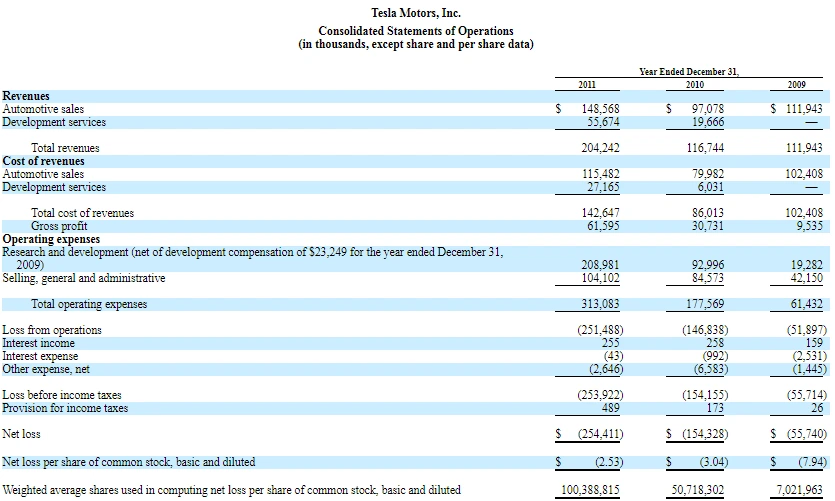Click 2010 development services cost 6,031
This screenshot has width=835, height=501.
click(711, 187)
